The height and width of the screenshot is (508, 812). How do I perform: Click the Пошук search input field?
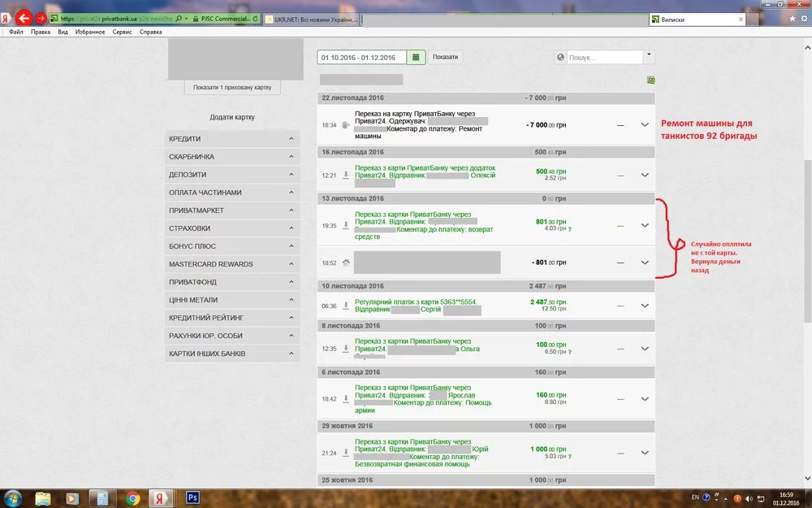(604, 57)
